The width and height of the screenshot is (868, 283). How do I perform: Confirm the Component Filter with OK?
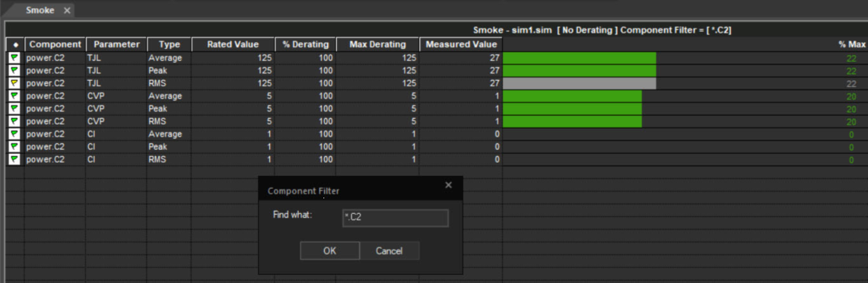pyautogui.click(x=329, y=251)
